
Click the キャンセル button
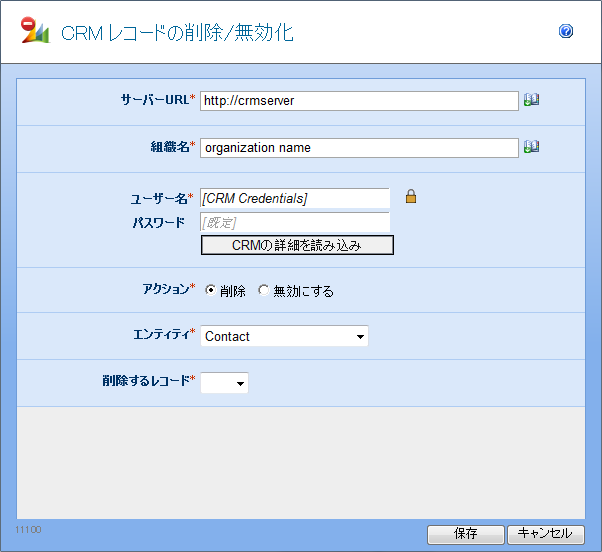coord(545,534)
